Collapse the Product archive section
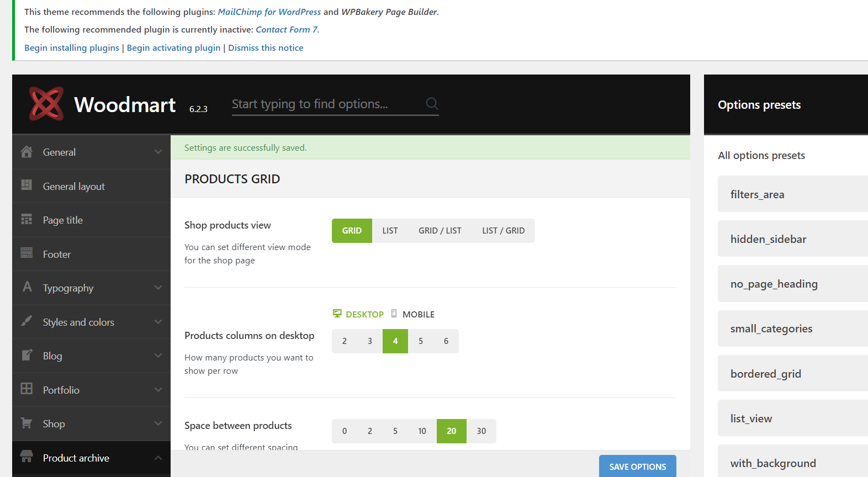This screenshot has height=477, width=868. (x=158, y=458)
